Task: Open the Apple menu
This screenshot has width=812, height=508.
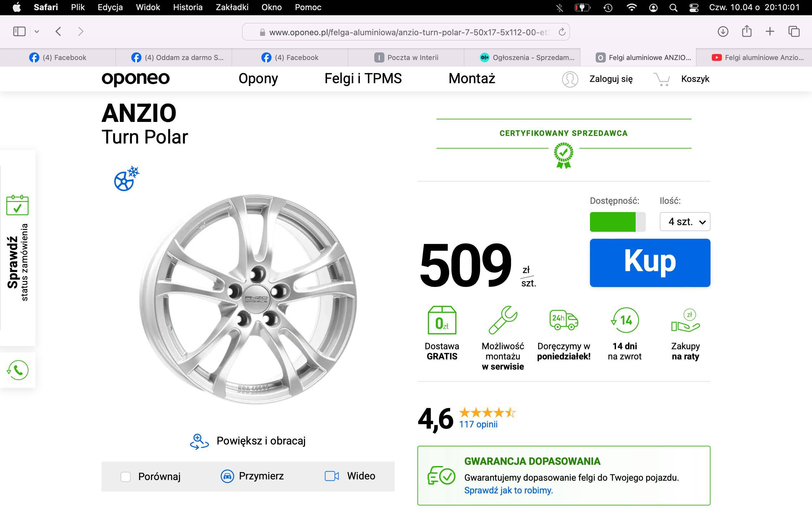Action: pyautogui.click(x=17, y=7)
